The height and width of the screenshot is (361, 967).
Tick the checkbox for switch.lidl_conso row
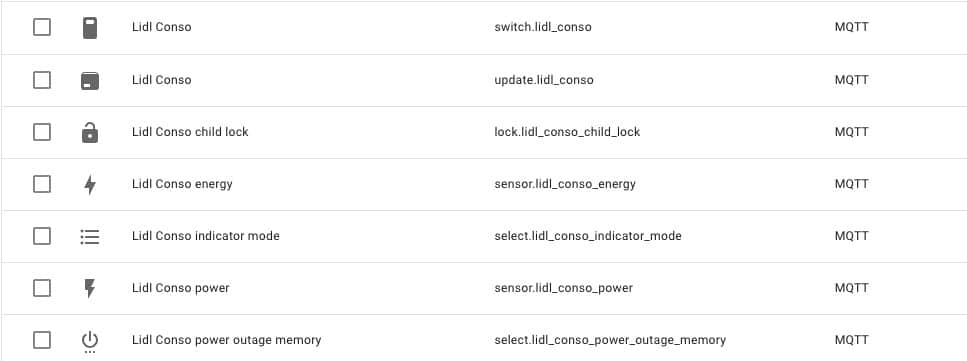click(42, 27)
